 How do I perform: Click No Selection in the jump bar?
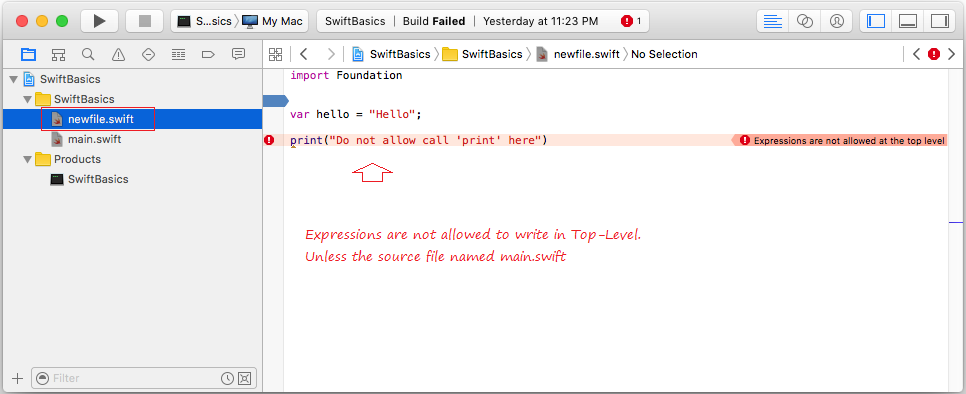click(x=664, y=54)
